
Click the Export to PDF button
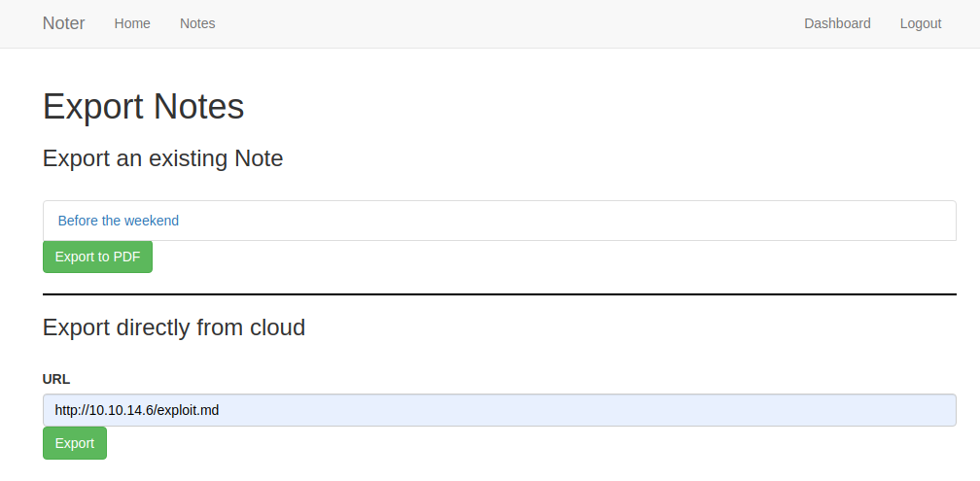tap(97, 257)
